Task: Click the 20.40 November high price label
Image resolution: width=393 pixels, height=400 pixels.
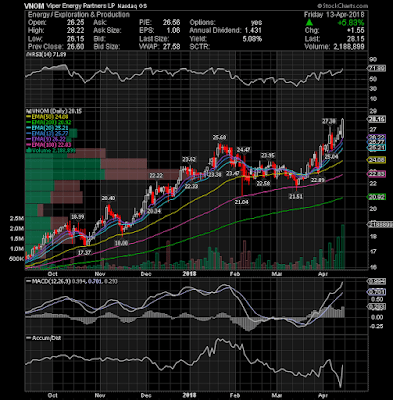Action: tap(108, 198)
